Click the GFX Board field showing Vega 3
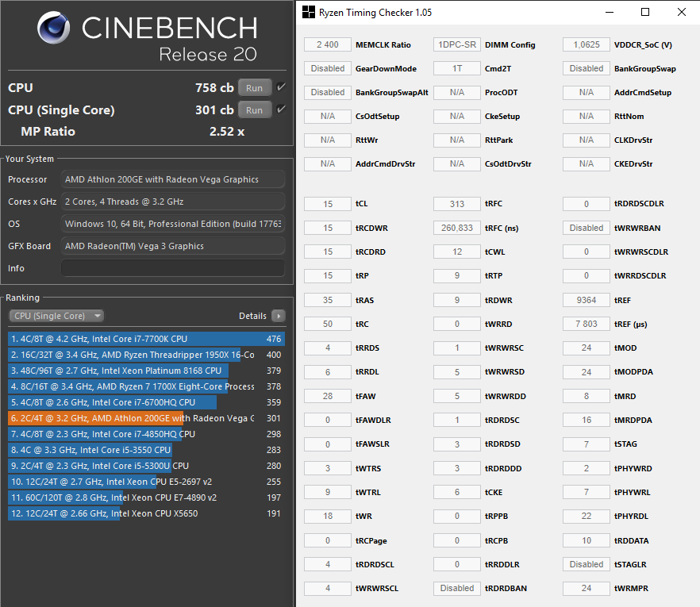This screenshot has width=700, height=607. pyautogui.click(x=173, y=246)
